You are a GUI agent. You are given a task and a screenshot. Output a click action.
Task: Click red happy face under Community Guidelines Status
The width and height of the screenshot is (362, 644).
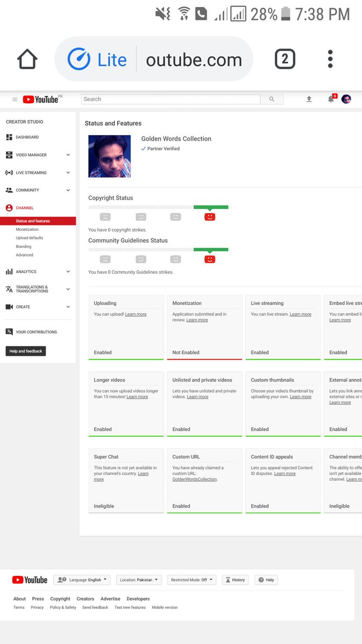click(x=210, y=259)
